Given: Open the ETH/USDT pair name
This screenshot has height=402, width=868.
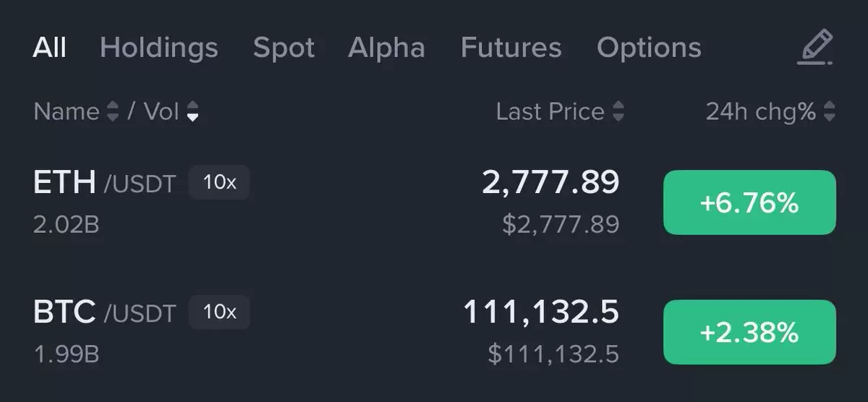Looking at the screenshot, I should pyautogui.click(x=104, y=183).
